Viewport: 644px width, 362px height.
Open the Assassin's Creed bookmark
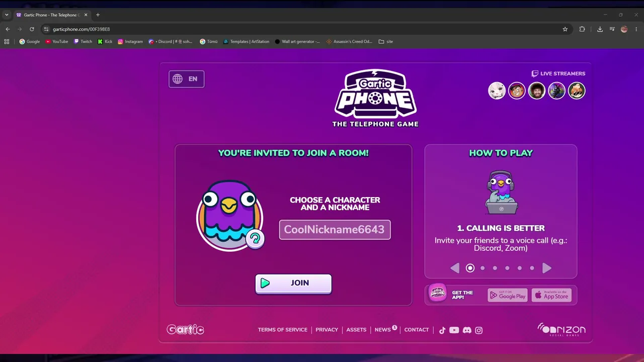pyautogui.click(x=349, y=42)
